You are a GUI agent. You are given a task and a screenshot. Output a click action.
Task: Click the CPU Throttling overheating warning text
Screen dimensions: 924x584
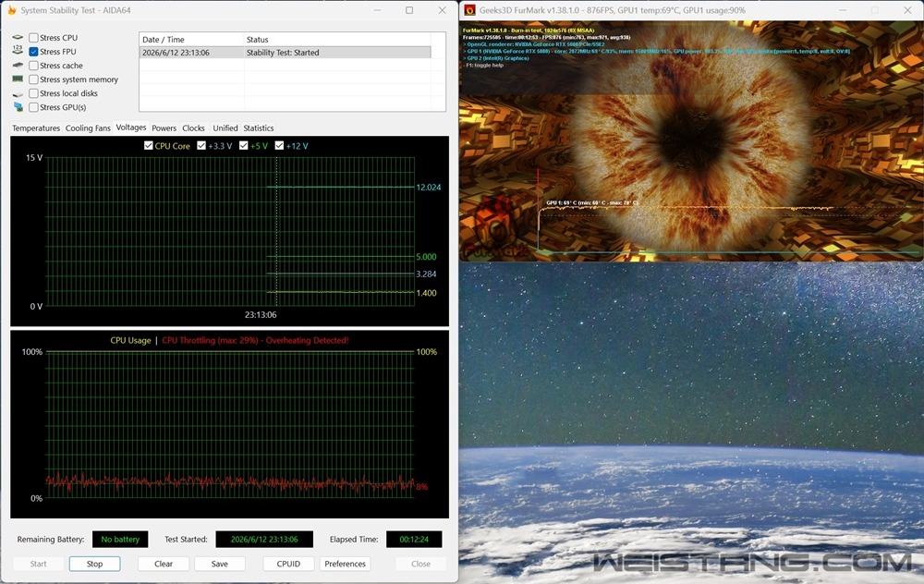(255, 340)
